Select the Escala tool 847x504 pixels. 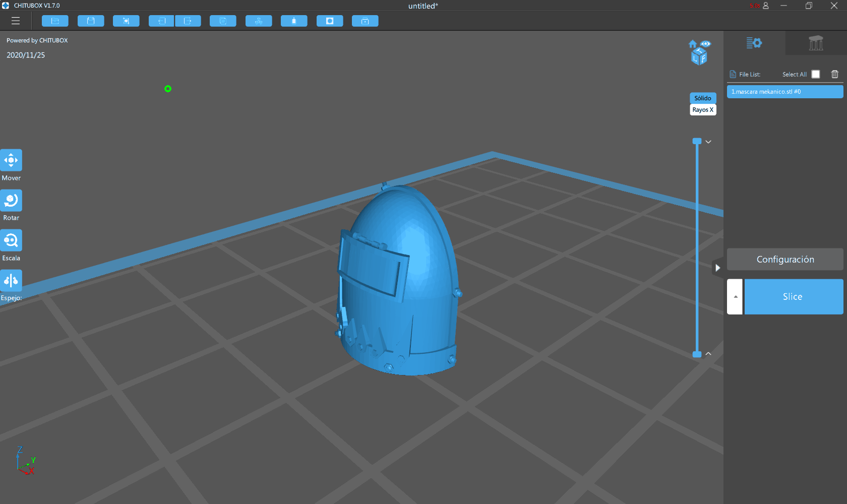[11, 240]
